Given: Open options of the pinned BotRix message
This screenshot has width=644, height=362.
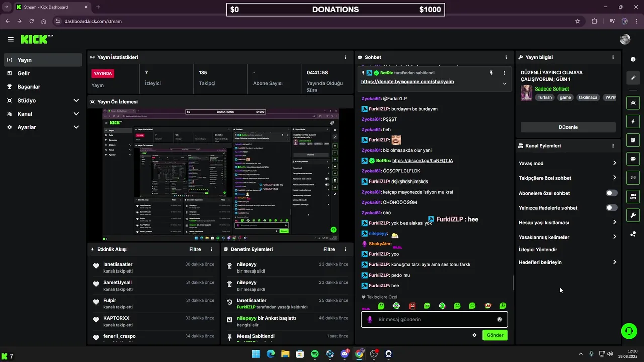Looking at the screenshot, I should [504, 73].
